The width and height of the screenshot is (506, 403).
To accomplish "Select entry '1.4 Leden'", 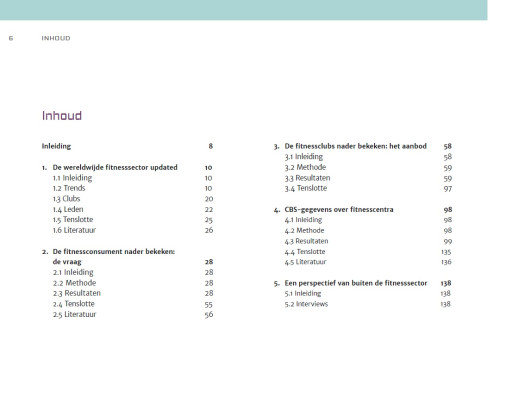I will pos(68,209).
